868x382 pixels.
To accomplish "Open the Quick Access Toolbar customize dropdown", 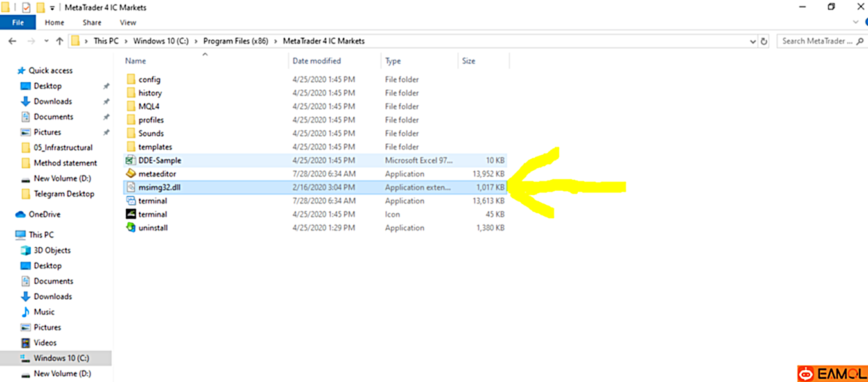I will pyautogui.click(x=53, y=8).
